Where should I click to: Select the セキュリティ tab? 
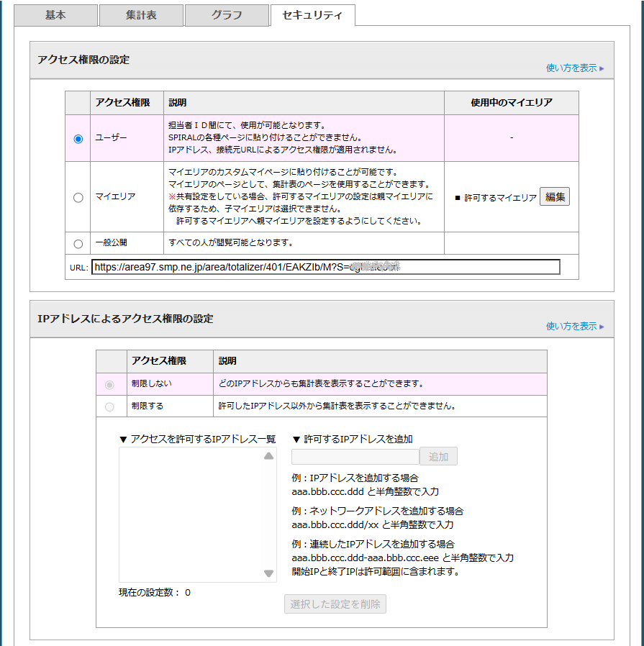[312, 15]
